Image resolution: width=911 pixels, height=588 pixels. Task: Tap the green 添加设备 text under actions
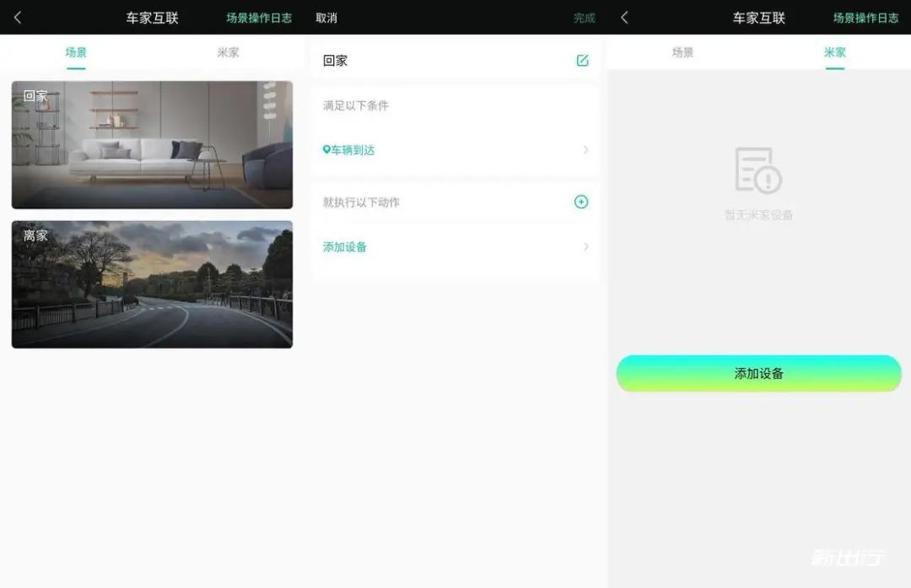click(345, 247)
